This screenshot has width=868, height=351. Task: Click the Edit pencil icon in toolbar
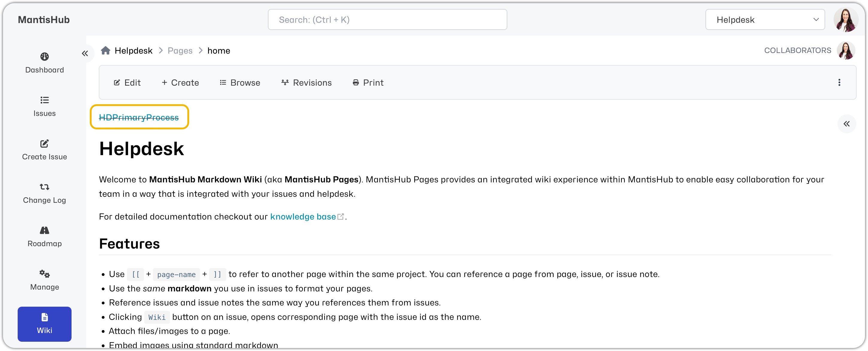click(117, 83)
